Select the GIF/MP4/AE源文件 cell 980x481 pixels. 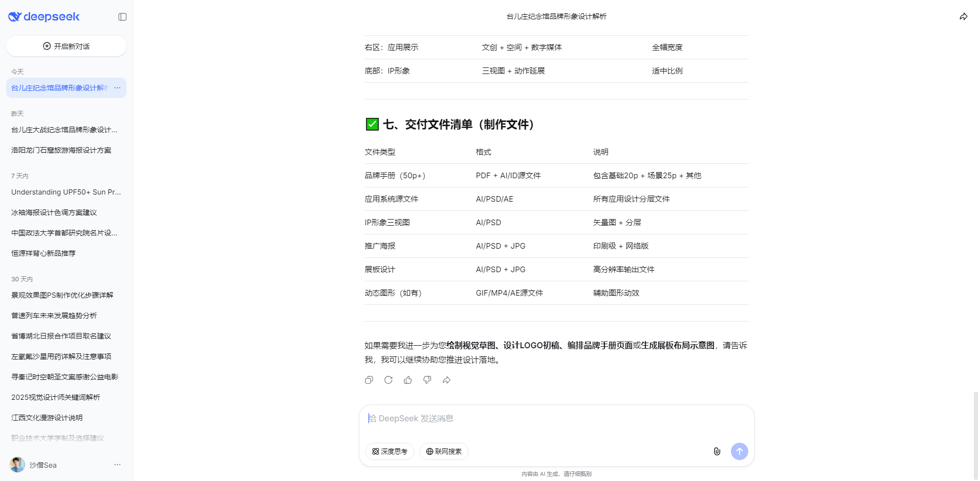[509, 293]
